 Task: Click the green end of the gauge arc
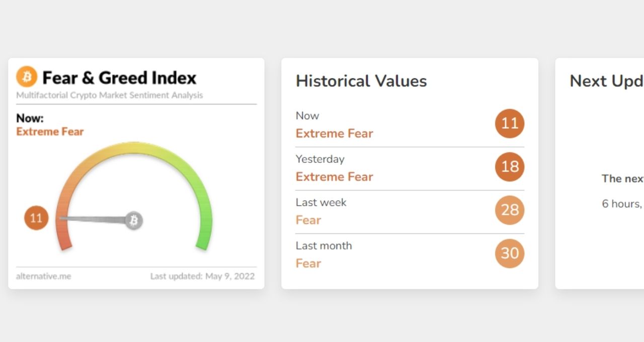click(x=202, y=244)
